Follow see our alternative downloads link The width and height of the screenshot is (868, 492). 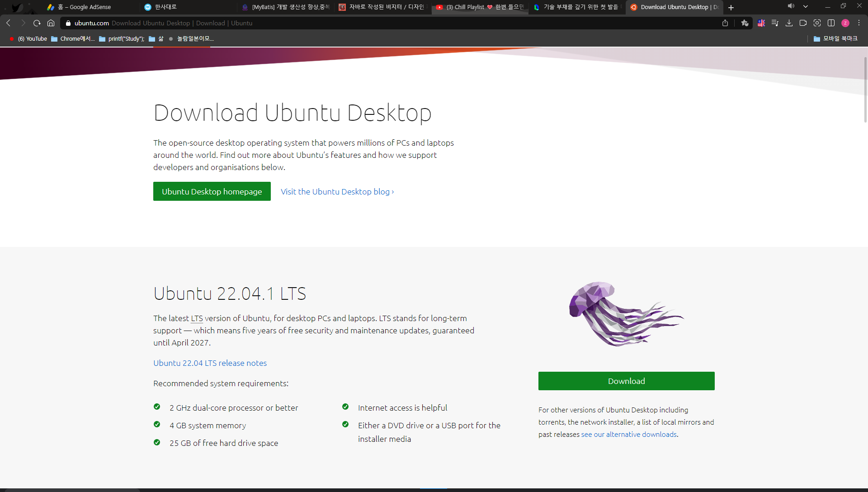coord(629,435)
